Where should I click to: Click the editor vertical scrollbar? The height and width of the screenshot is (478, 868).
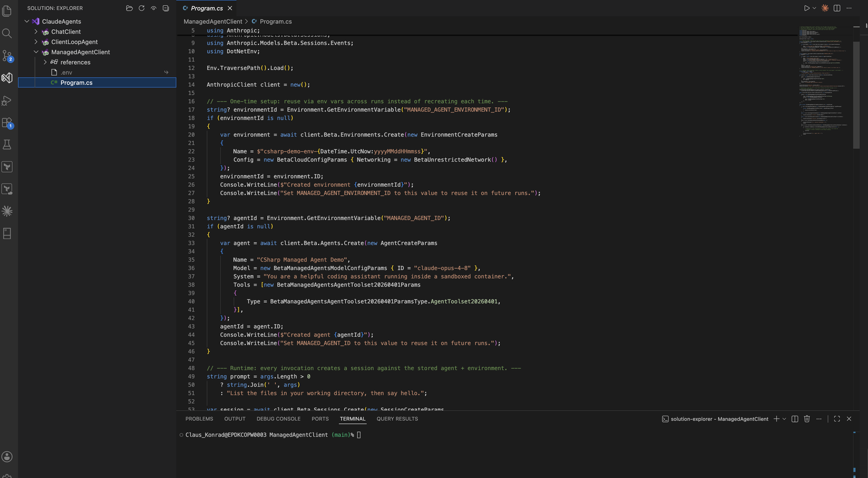coord(856,95)
